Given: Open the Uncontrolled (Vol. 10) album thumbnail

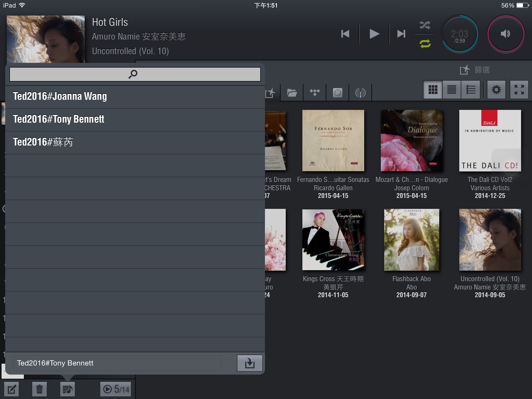Looking at the screenshot, I should pyautogui.click(x=490, y=240).
